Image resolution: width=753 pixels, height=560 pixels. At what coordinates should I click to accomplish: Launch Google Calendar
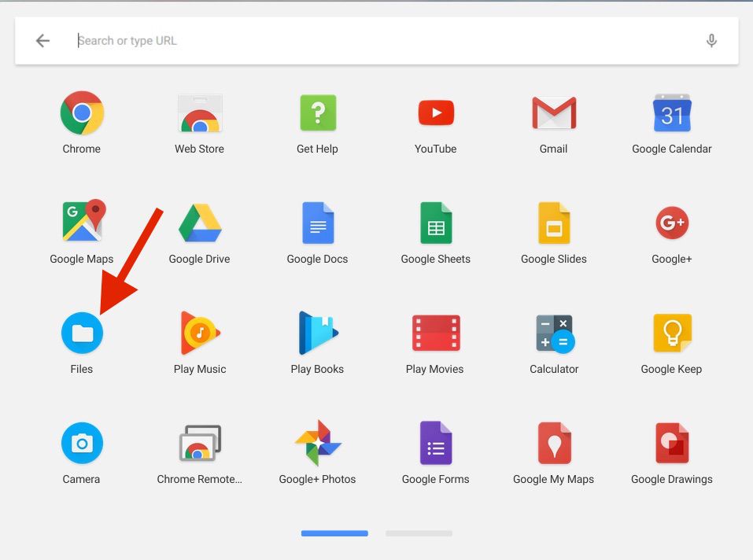point(672,112)
